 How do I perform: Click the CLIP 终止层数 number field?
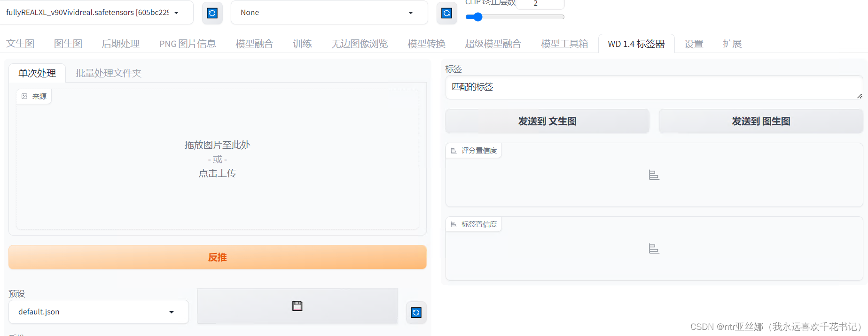pyautogui.click(x=540, y=4)
